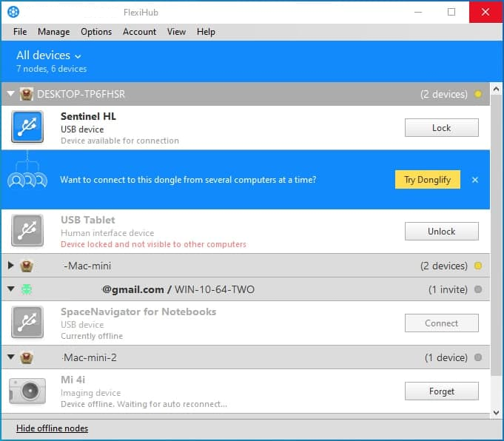
Task: Lock the Sentinel HL device
Action: point(441,127)
